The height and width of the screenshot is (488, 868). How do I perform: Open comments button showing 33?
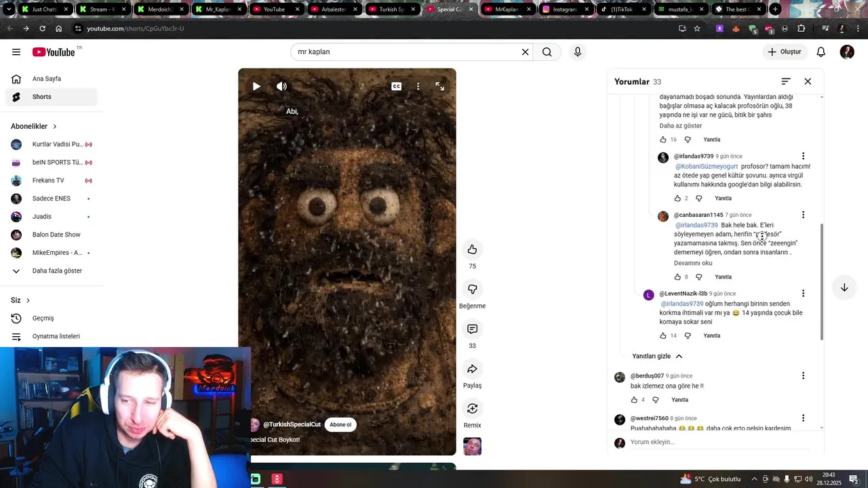[x=473, y=329]
